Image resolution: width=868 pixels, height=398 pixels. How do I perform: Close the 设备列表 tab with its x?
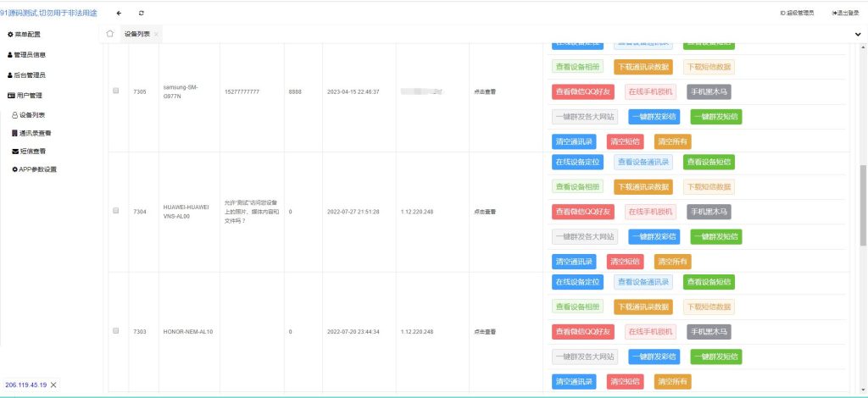coord(156,34)
